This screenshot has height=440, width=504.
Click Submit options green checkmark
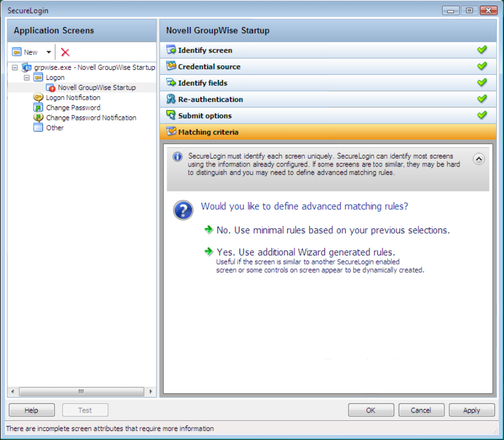pyautogui.click(x=482, y=115)
